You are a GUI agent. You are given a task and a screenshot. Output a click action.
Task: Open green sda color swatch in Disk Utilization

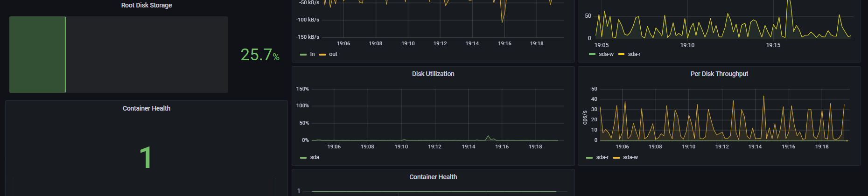(303, 158)
